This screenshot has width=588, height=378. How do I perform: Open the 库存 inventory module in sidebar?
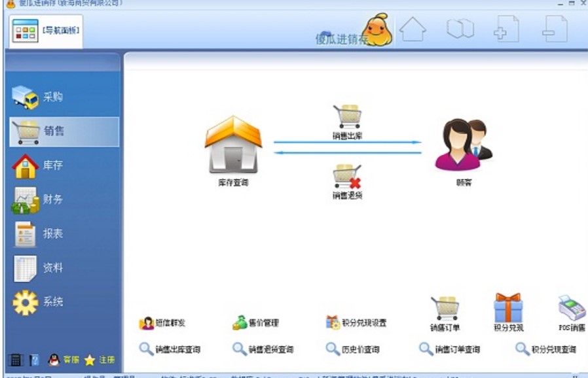click(x=37, y=165)
